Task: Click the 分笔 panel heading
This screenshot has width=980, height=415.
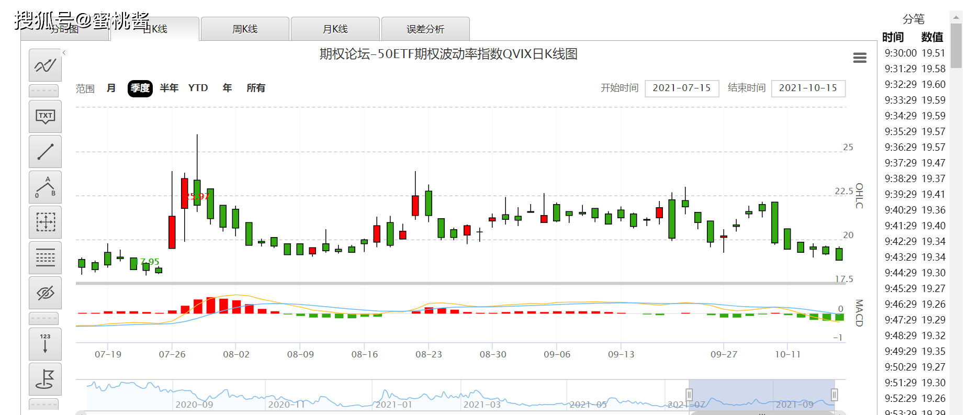Action: click(x=914, y=19)
